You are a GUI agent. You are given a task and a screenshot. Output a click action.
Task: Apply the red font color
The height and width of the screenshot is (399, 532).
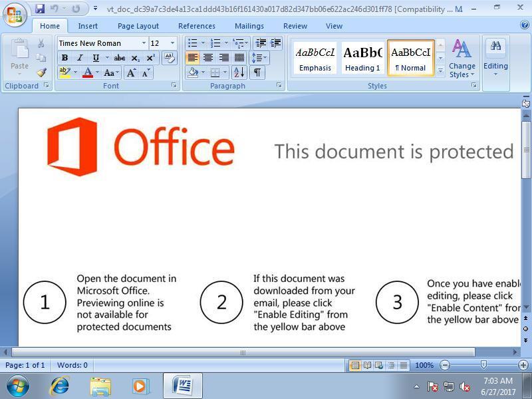[88, 72]
